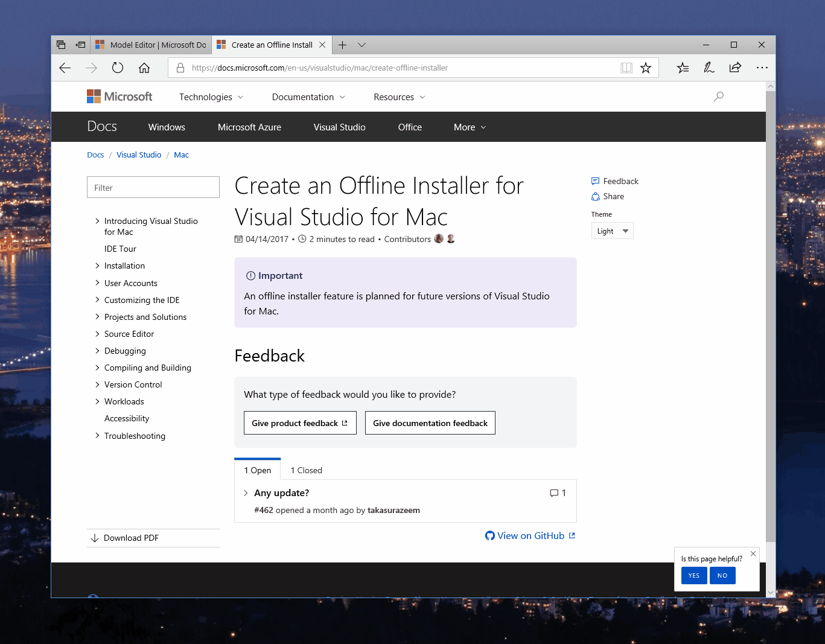Viewport: 825px width, 644px height.
Task: Click Give documentation feedback button
Action: [430, 423]
